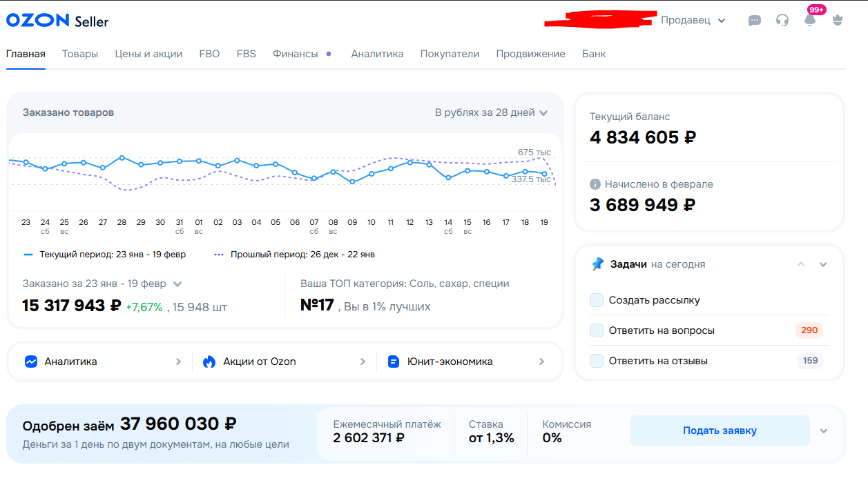Click the №17 category rank
The width and height of the screenshot is (868, 485).
[318, 306]
